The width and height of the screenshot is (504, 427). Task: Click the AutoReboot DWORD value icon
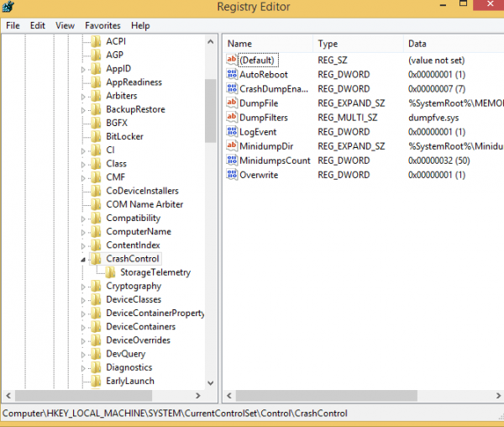coord(232,74)
